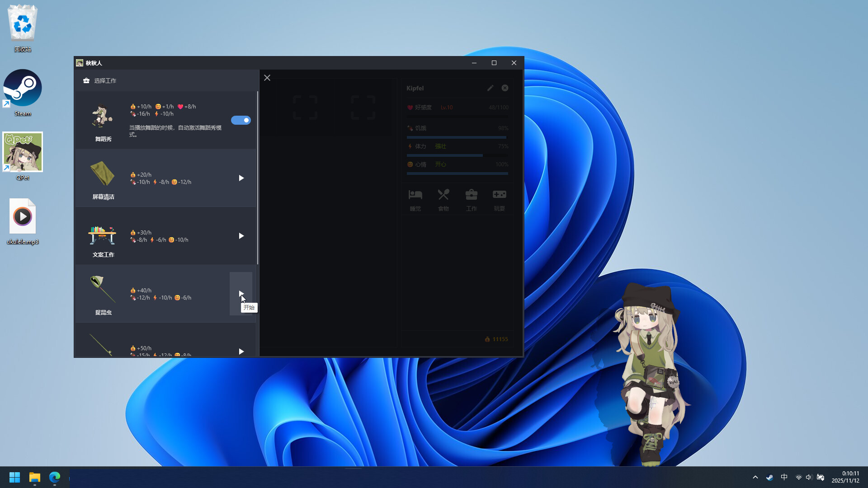Image resolution: width=868 pixels, height=488 pixels.
Task: Click the 开始 button for 捉昆虫
Action: tap(241, 293)
